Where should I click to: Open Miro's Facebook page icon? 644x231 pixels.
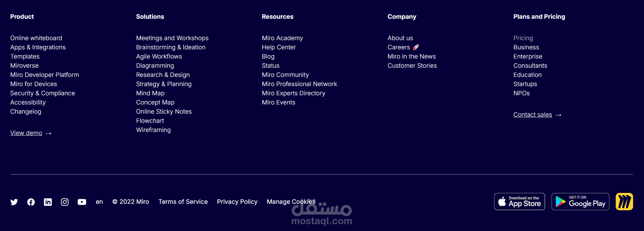[x=31, y=202]
